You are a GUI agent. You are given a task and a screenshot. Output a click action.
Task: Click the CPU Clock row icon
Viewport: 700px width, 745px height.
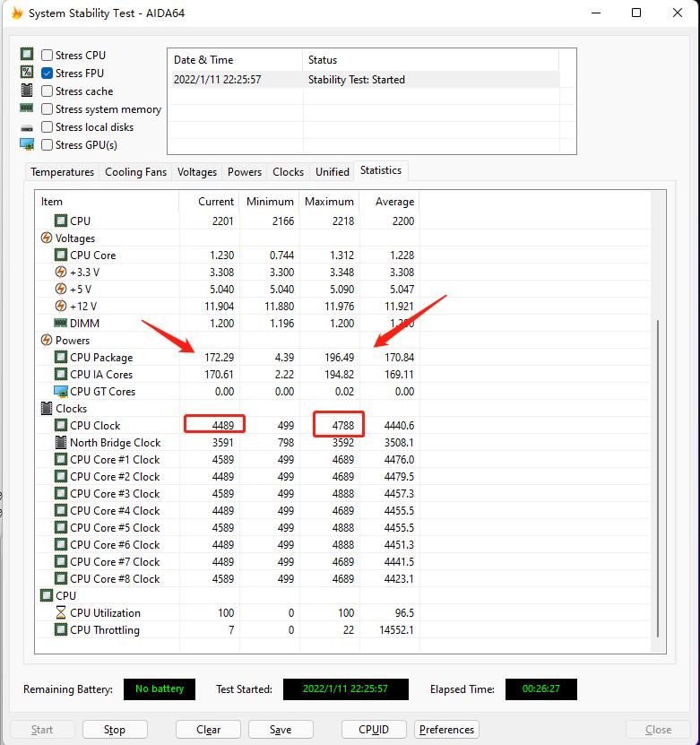(x=61, y=425)
